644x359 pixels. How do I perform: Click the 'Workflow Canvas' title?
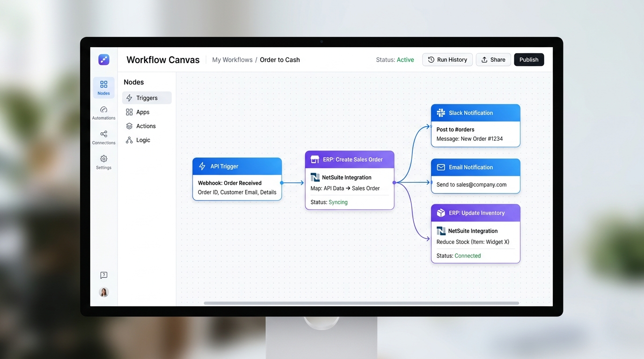click(163, 60)
